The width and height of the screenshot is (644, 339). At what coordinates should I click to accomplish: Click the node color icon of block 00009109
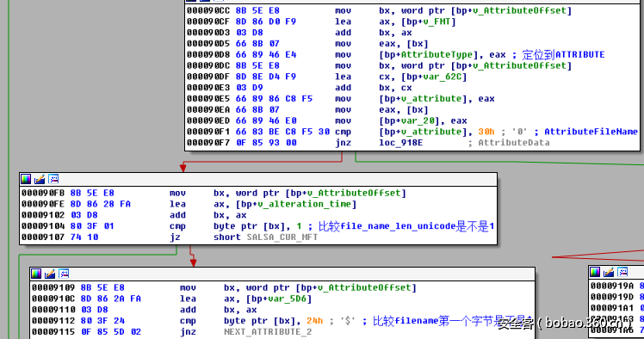click(36, 274)
